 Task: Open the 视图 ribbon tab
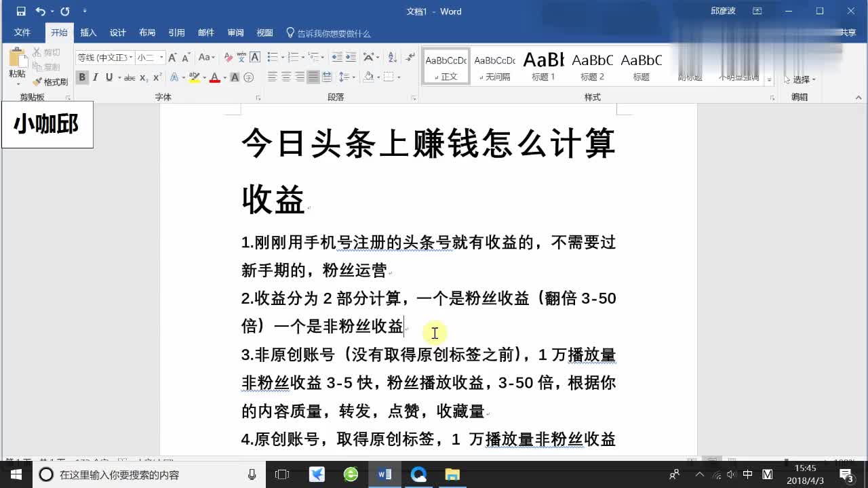tap(264, 32)
